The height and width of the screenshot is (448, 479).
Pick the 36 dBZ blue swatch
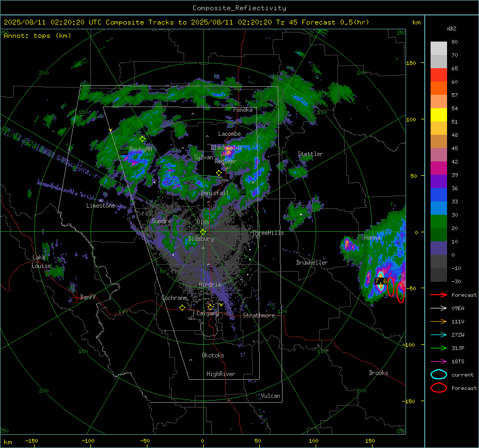click(439, 195)
